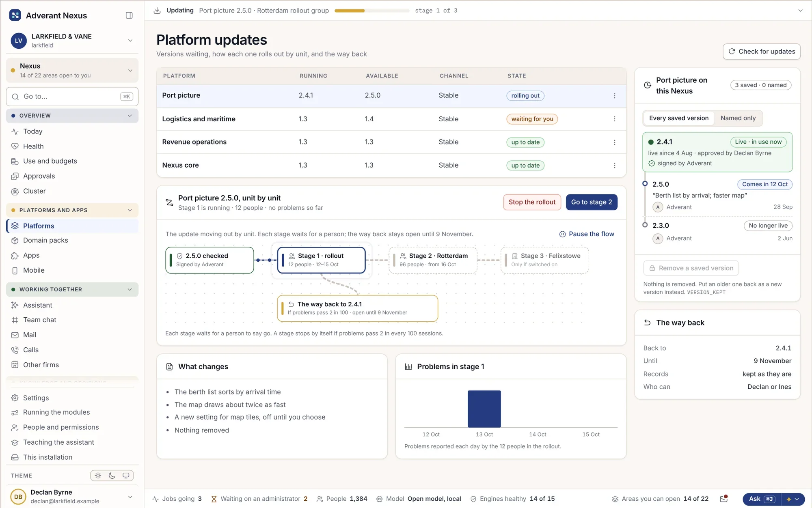The image size is (812, 508).
Task: Click the Nexus core row kebab icon
Action: [614, 166]
